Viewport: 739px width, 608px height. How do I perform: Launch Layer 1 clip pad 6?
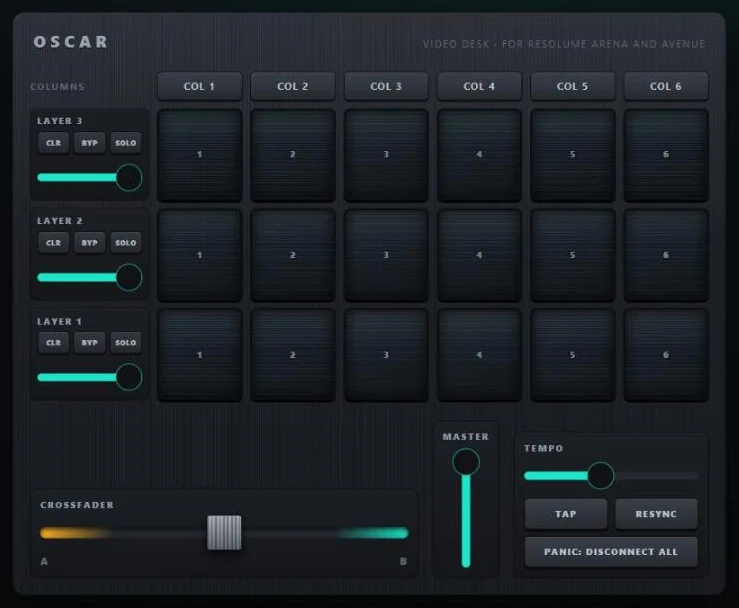pyautogui.click(x=666, y=355)
